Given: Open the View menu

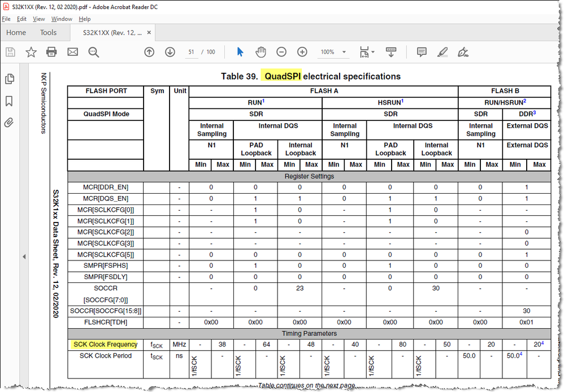Looking at the screenshot, I should coord(38,19).
